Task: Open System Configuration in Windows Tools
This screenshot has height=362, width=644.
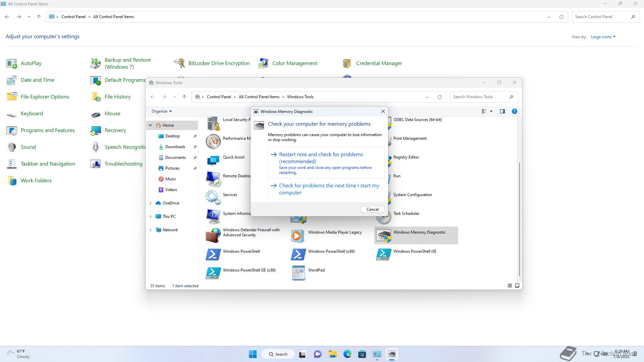Action: click(x=413, y=195)
